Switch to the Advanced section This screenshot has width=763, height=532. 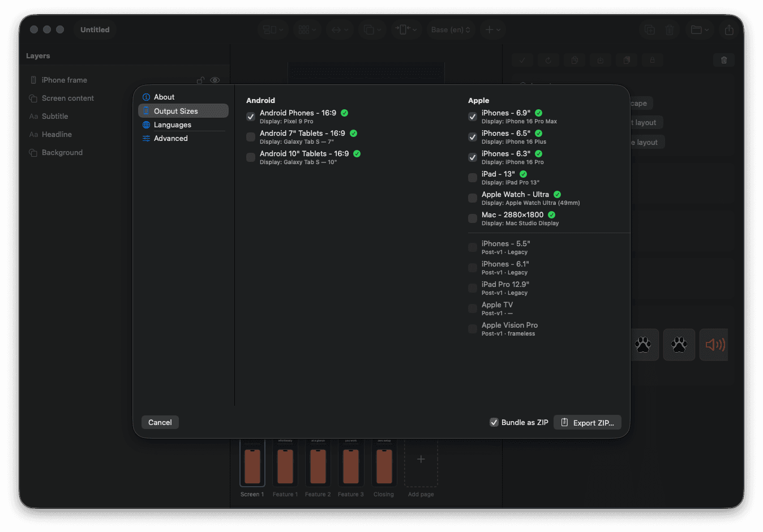click(x=183, y=139)
